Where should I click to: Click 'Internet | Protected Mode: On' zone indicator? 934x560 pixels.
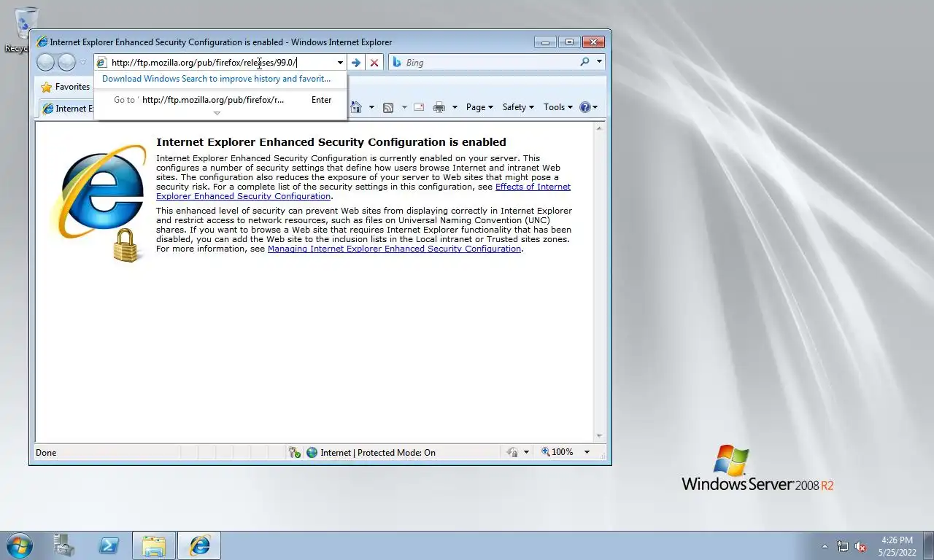(x=371, y=453)
